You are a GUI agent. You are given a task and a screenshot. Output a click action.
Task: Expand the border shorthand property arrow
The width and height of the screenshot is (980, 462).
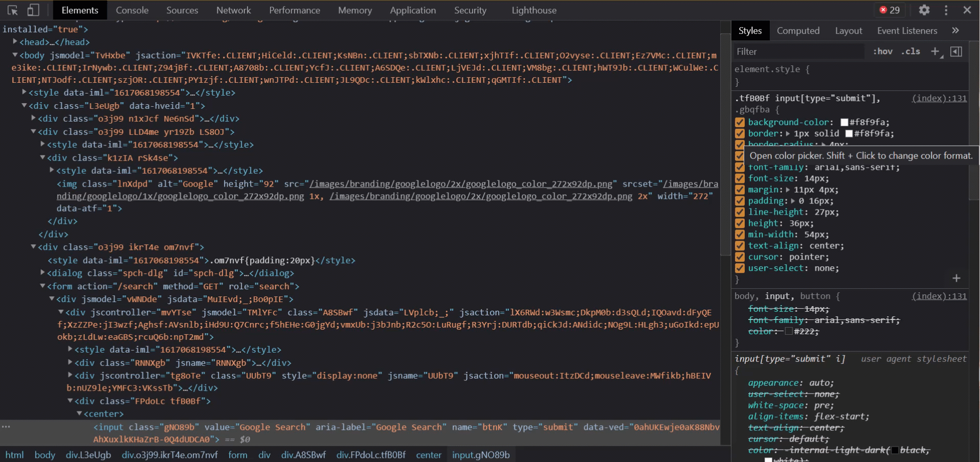pos(789,133)
